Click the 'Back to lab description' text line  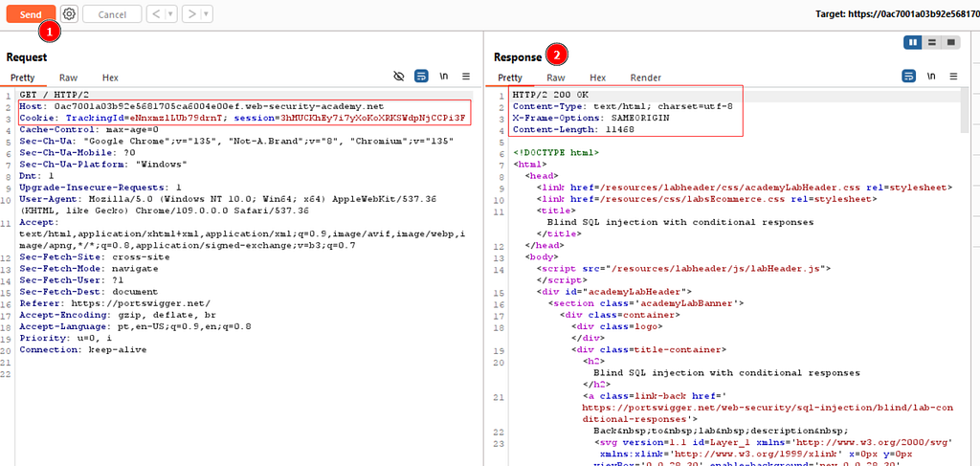[x=721, y=431]
